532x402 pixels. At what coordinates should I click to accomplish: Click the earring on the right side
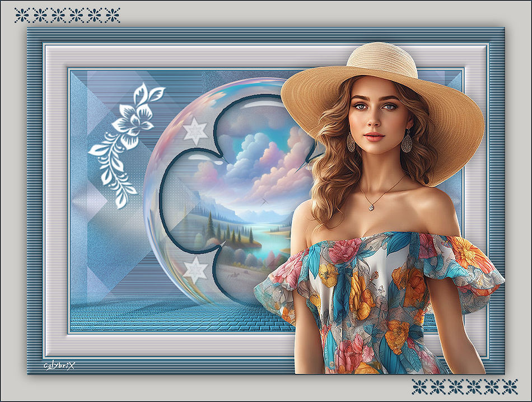(x=407, y=142)
